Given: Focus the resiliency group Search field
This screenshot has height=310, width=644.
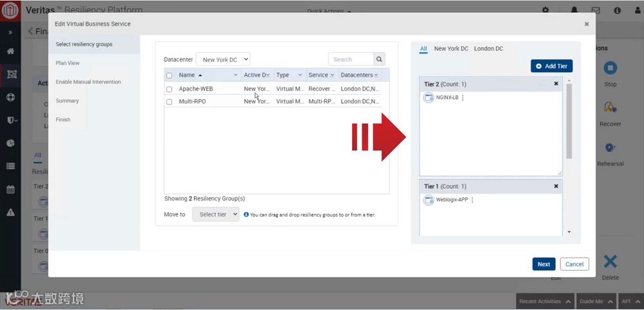Looking at the screenshot, I should tap(351, 59).
